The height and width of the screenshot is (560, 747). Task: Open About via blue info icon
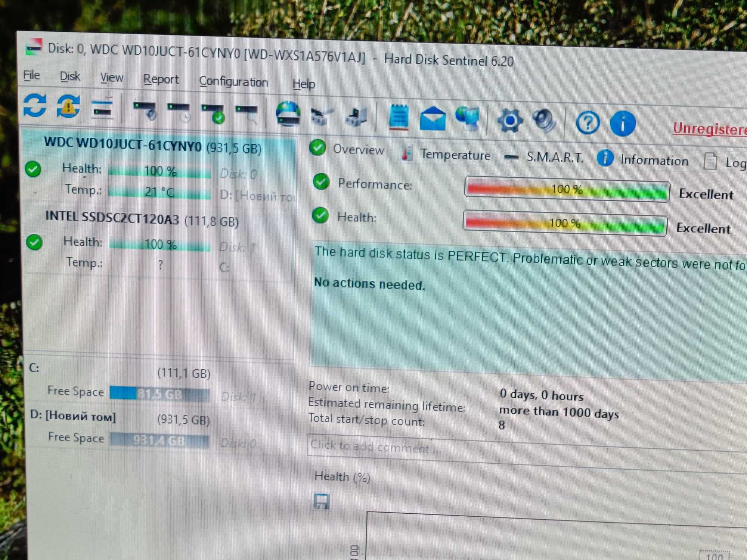[x=623, y=124]
